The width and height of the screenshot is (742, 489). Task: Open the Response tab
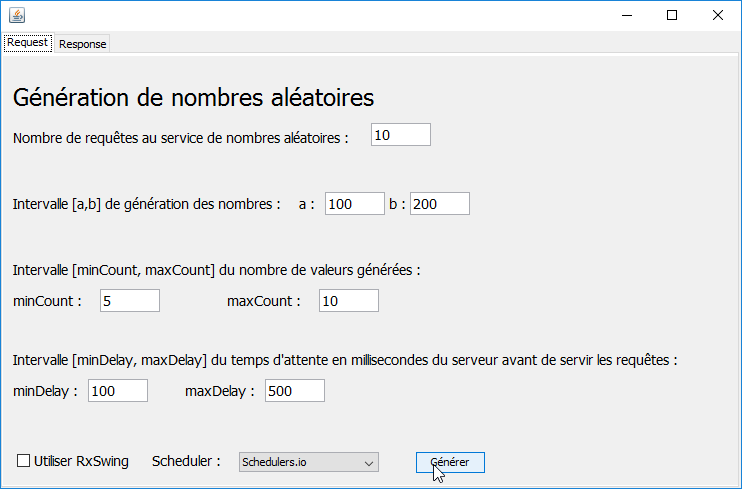82,44
